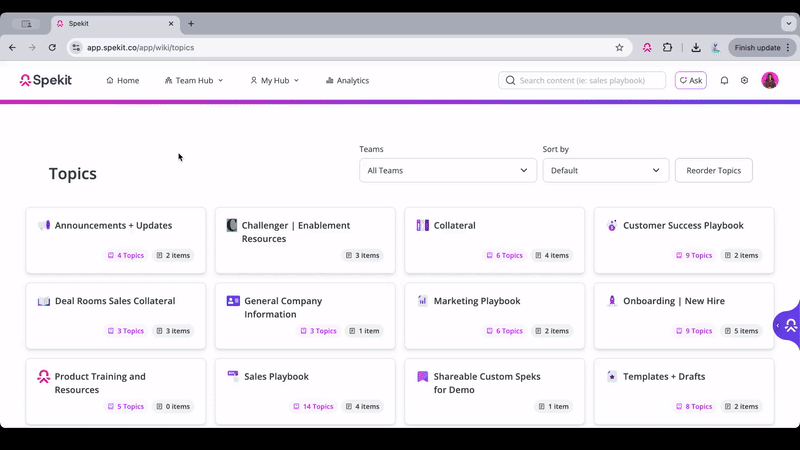Click the notifications bell icon
The height and width of the screenshot is (450, 800).
pos(724,80)
